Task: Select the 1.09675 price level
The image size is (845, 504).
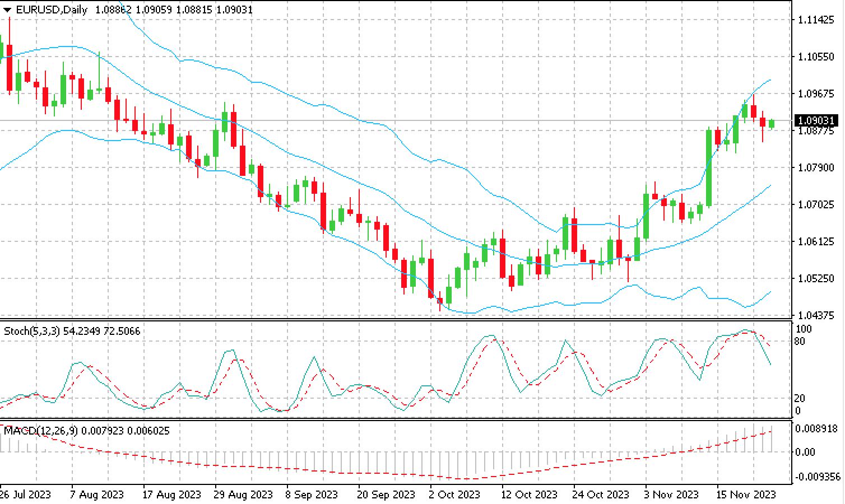Action: click(816, 94)
